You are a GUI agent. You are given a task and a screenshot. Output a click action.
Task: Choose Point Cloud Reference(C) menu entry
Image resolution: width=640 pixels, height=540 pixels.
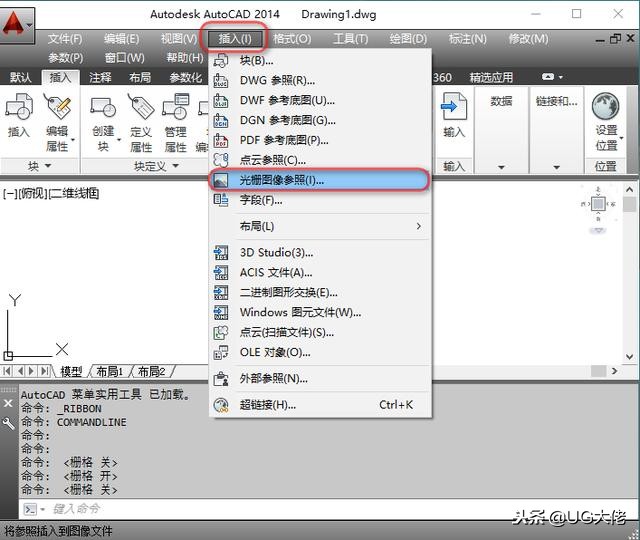coord(320,160)
